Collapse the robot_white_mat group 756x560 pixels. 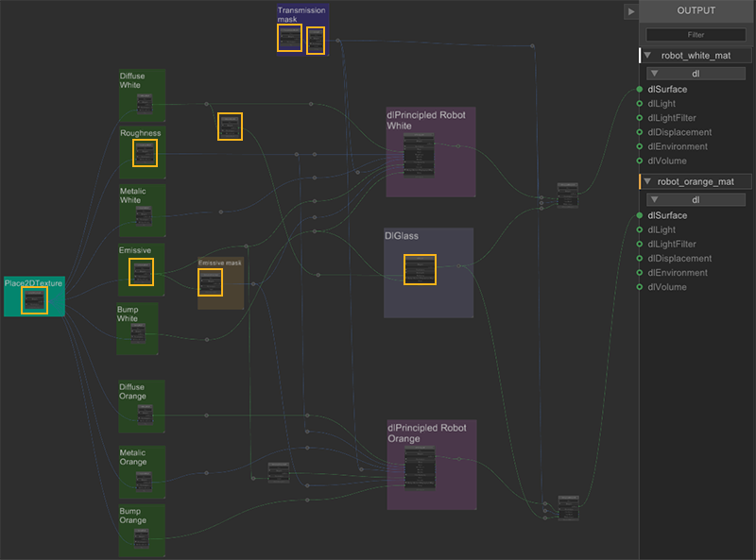649,56
